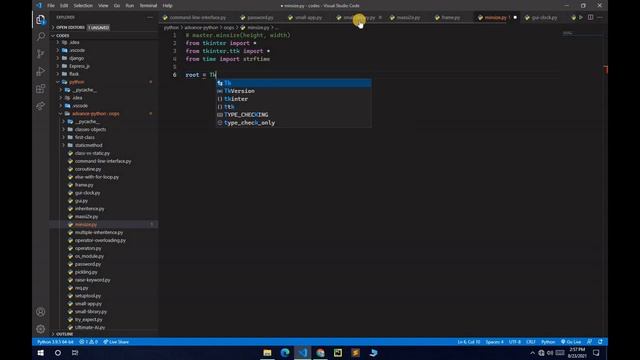Select the Python interpreter status item

point(56,342)
